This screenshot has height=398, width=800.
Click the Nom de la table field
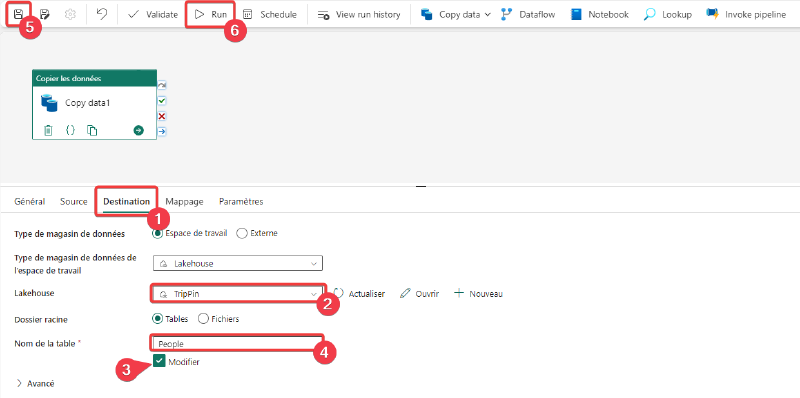click(x=237, y=343)
